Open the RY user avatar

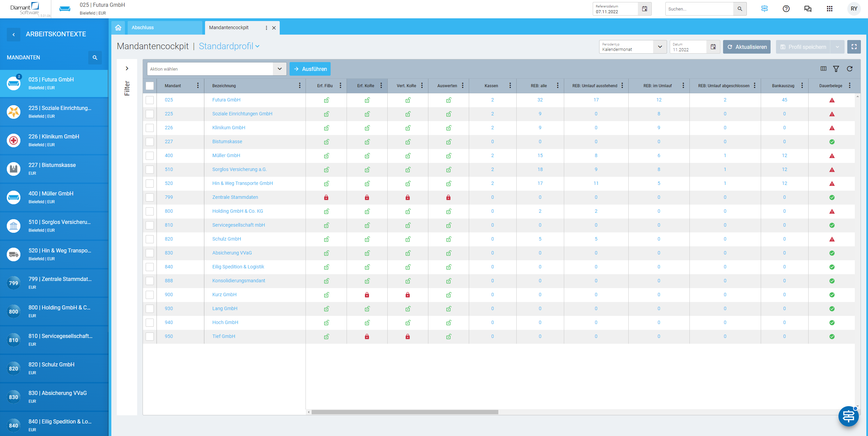tap(854, 9)
